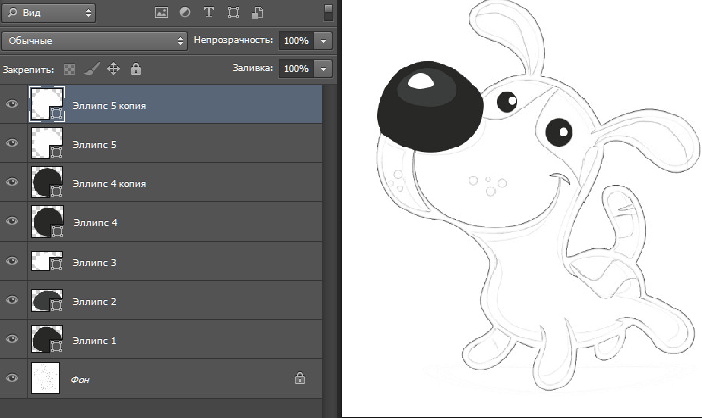This screenshot has height=418, width=702.
Task: Expand the Непрозрачность opacity slider arrow
Action: pos(325,41)
